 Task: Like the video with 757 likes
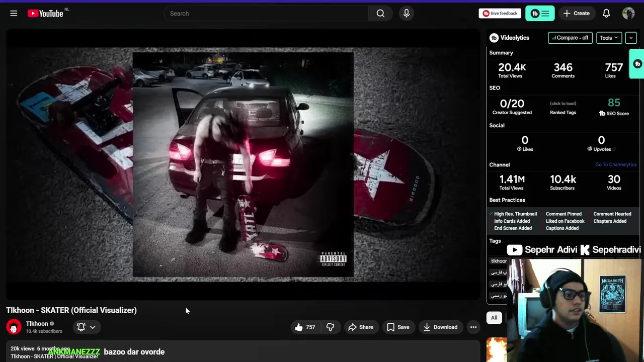(305, 327)
